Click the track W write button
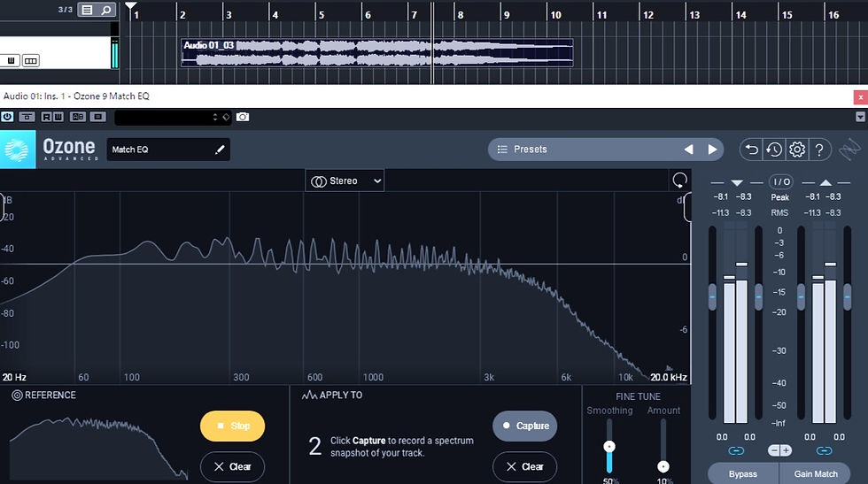This screenshot has width=868, height=484. tap(11, 60)
